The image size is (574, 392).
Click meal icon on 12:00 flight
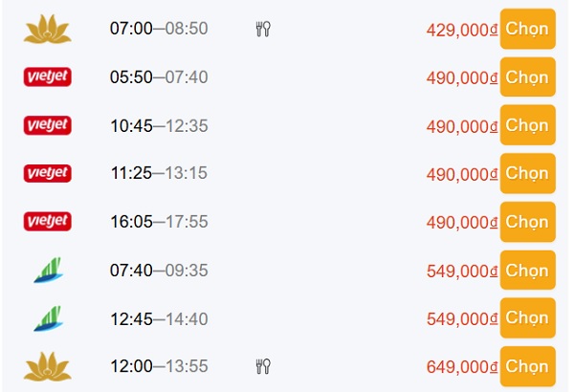tap(263, 366)
